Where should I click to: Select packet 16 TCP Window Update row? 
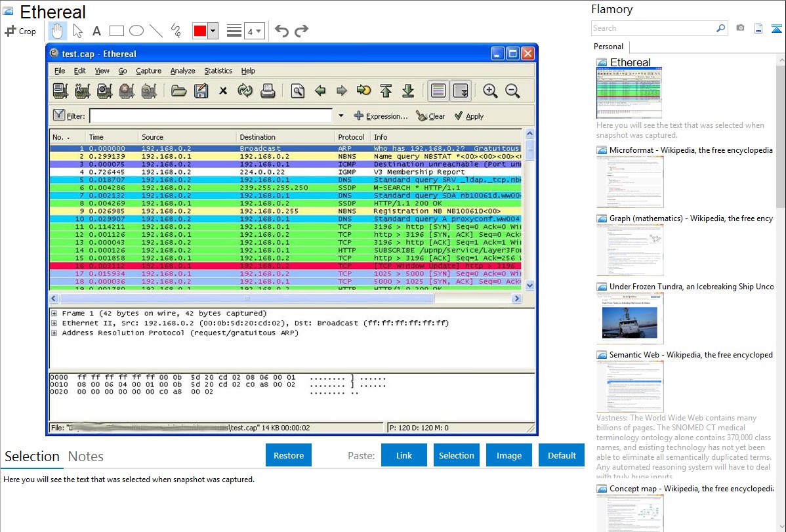click(x=285, y=266)
